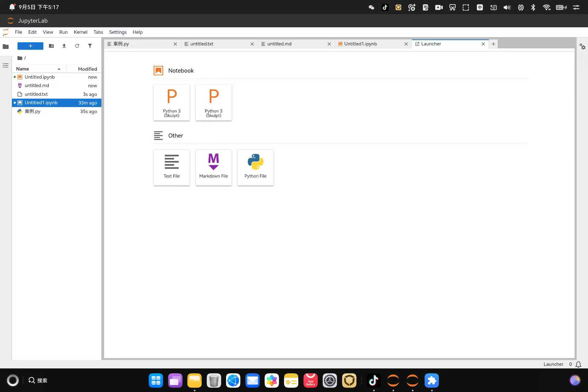Click the search box in the taskbar
This screenshot has height=392, width=588.
pos(38,380)
